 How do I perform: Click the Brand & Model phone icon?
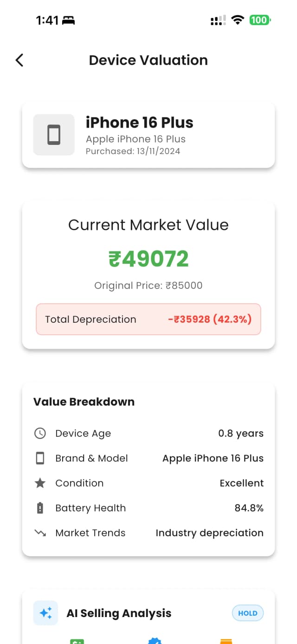(40, 458)
